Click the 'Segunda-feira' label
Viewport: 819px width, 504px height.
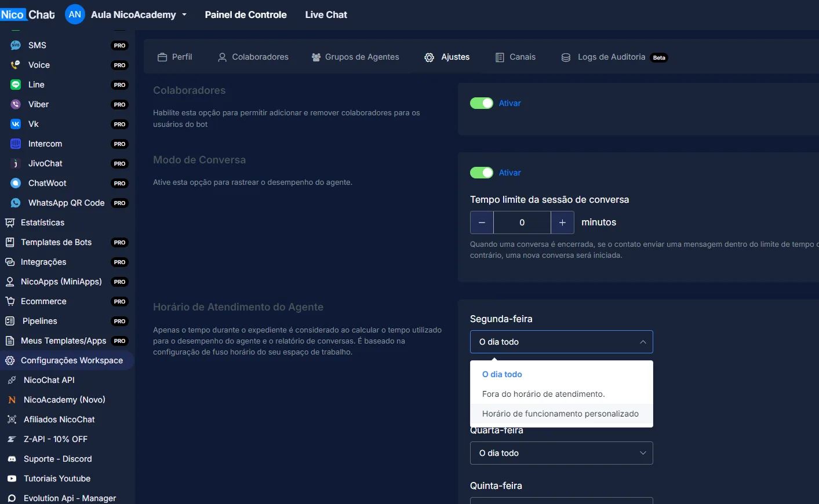tap(501, 319)
